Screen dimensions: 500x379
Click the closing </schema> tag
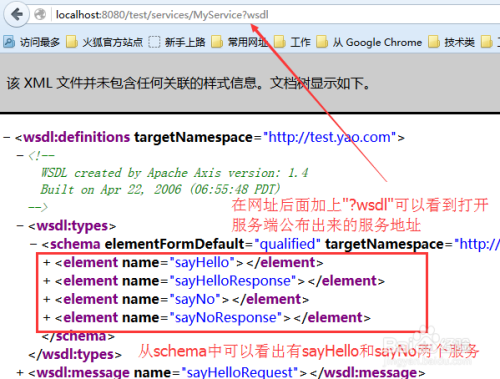coord(78,336)
